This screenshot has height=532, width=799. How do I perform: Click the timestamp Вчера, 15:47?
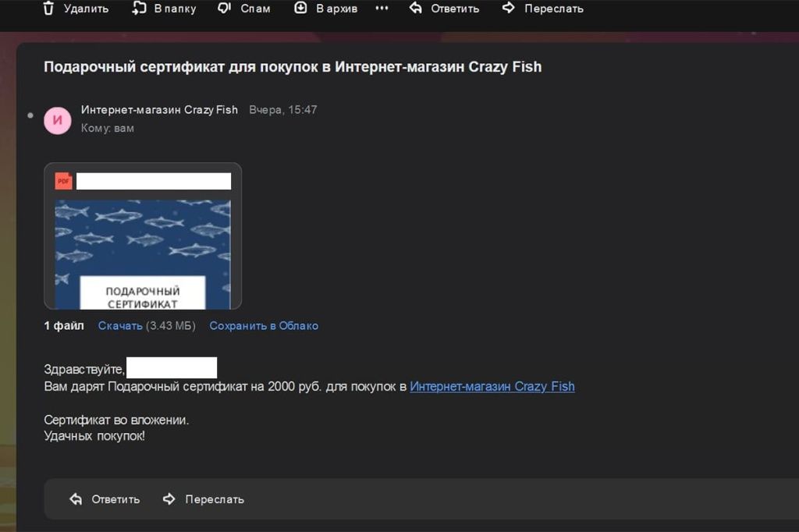coord(283,110)
